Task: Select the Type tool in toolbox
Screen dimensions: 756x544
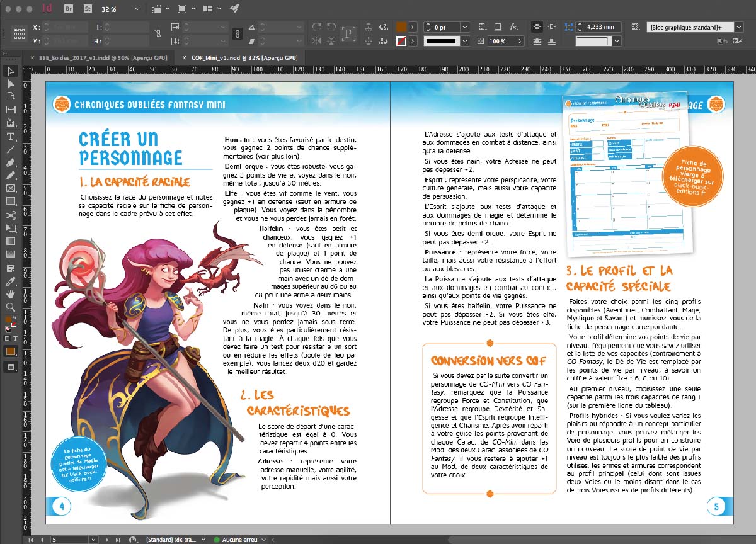Action: pyautogui.click(x=11, y=136)
